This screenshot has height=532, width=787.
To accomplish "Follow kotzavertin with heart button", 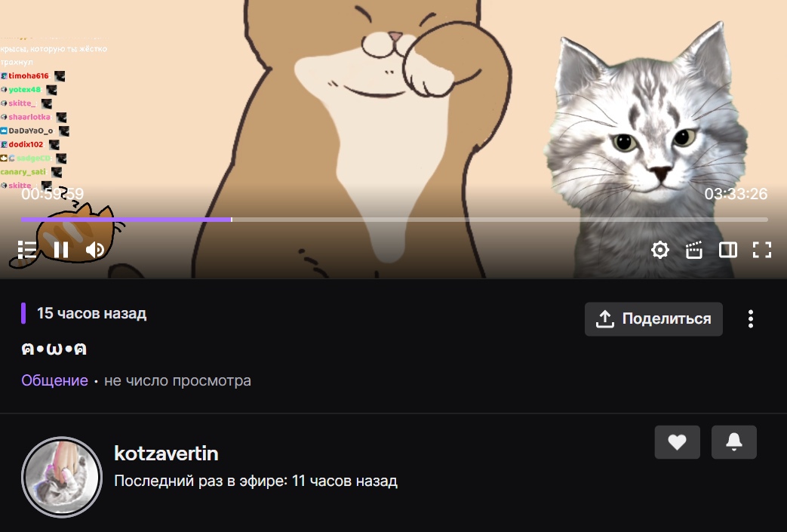I will coord(677,441).
